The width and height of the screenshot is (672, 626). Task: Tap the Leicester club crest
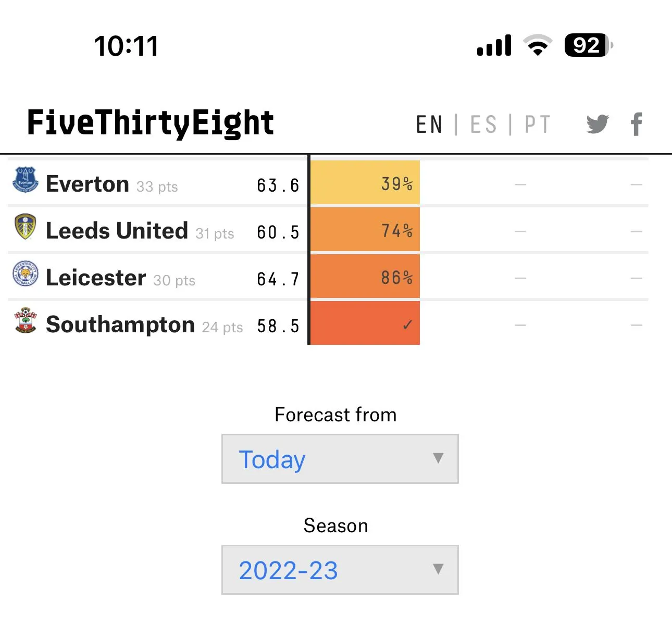tap(26, 273)
